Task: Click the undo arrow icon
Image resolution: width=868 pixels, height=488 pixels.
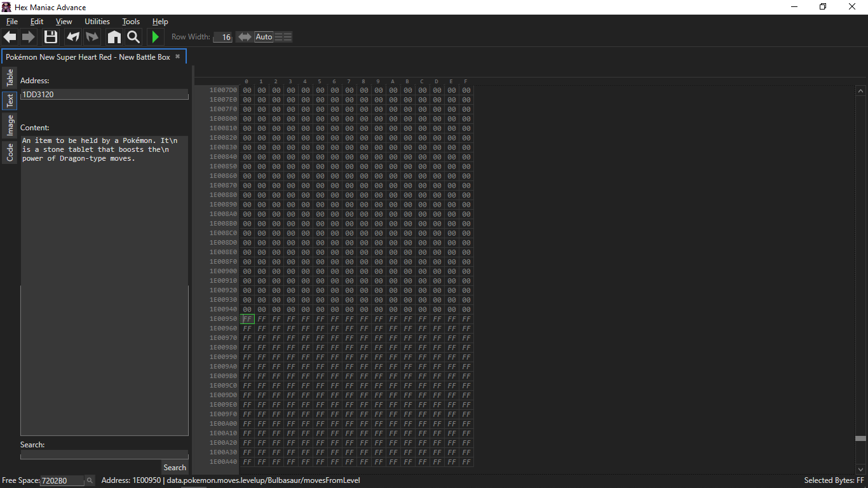Action: point(73,37)
